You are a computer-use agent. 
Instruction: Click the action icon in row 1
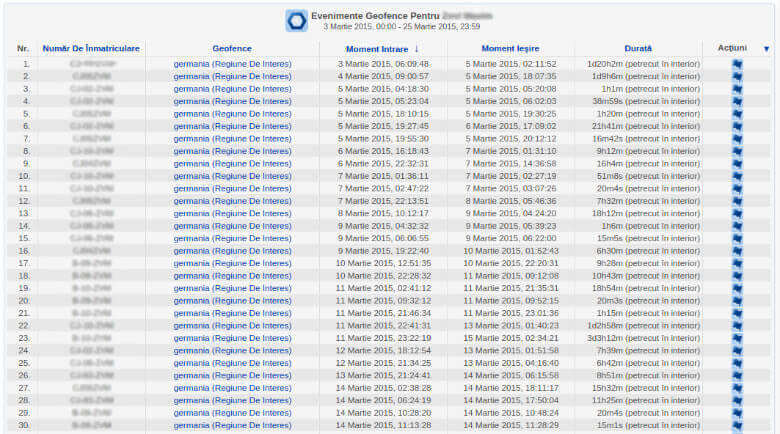(x=737, y=64)
